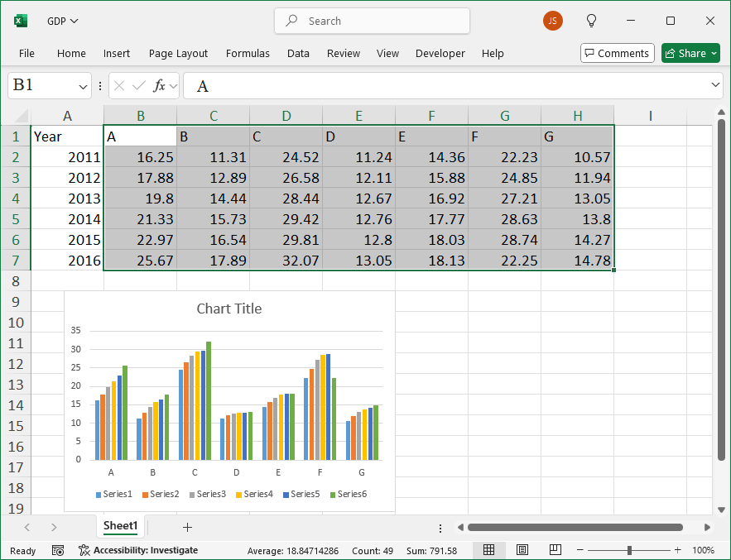Screen dimensions: 731x560
Task: Select the Data ribbon tab
Action: click(x=298, y=53)
